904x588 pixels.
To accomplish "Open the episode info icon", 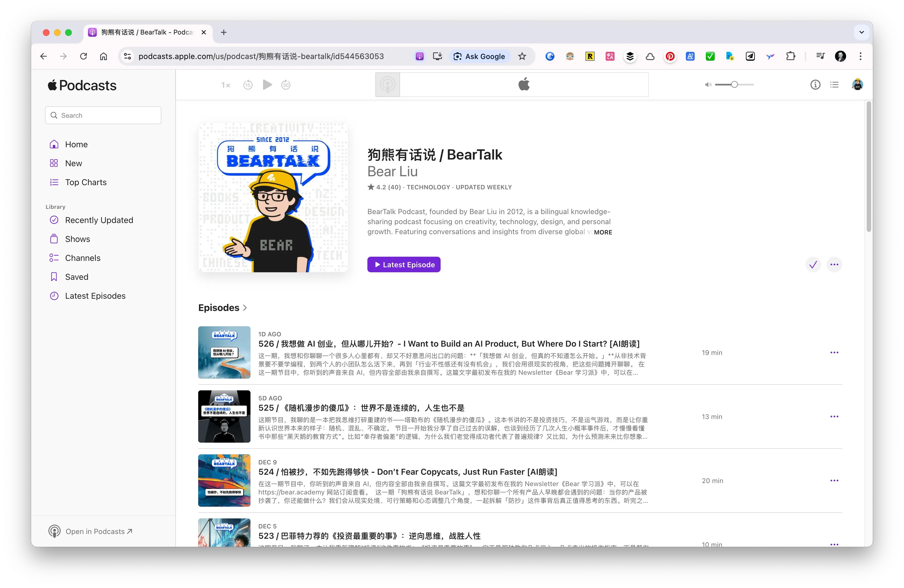I will 815,85.
